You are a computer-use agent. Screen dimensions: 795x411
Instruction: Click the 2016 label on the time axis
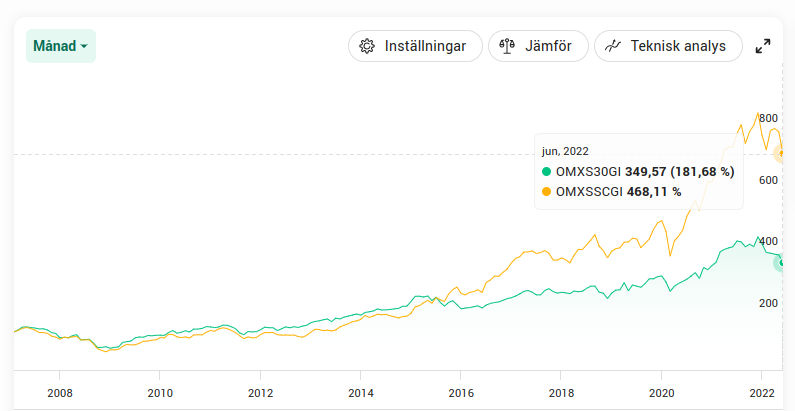point(461,392)
